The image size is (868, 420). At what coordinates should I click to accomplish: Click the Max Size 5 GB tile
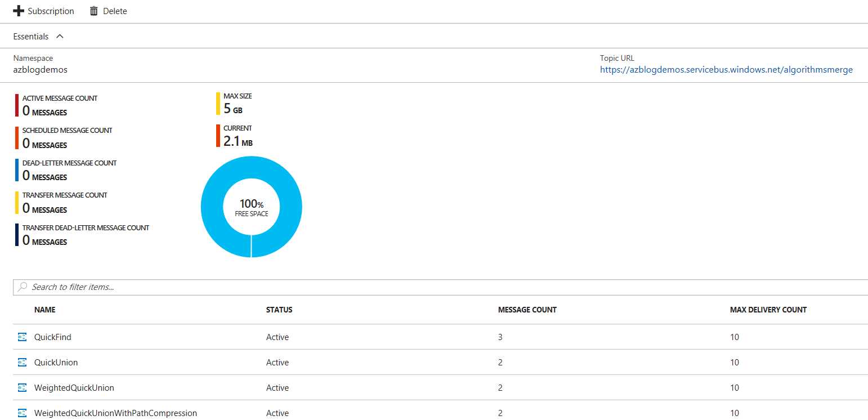236,104
